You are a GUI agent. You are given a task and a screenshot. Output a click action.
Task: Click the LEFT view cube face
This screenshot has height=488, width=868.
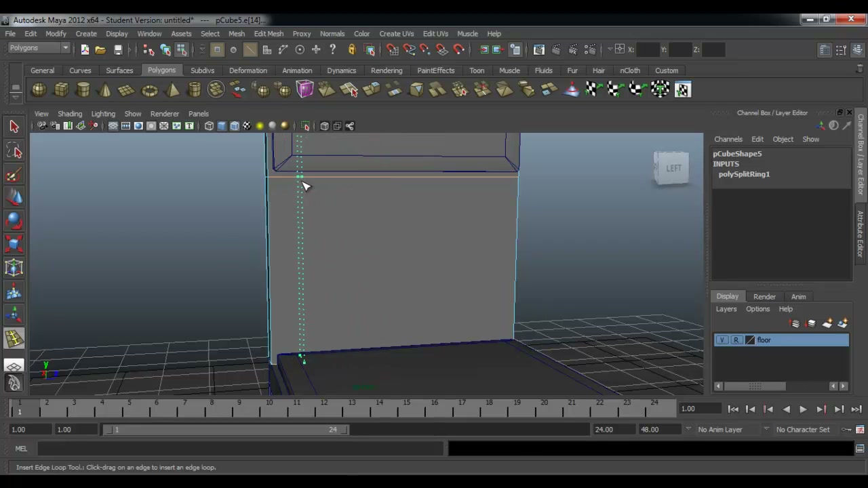673,168
